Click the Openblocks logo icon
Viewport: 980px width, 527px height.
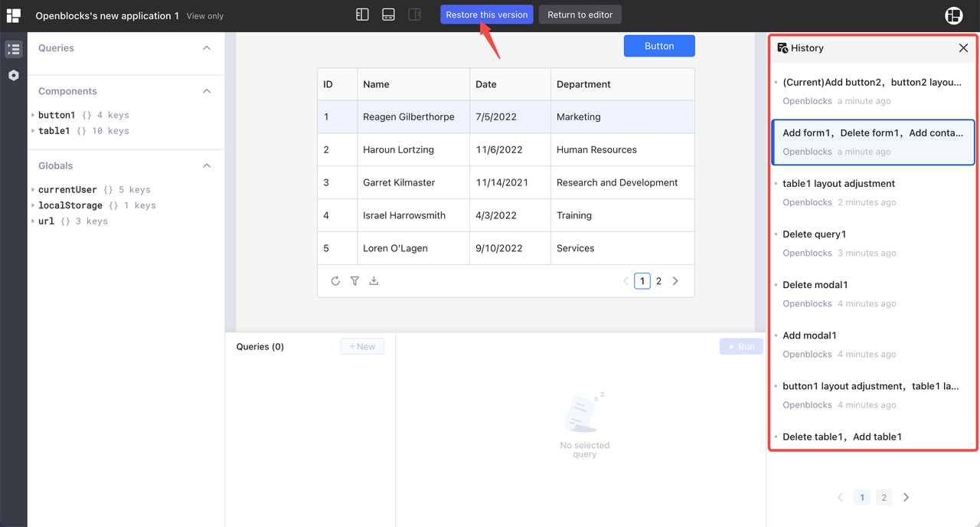click(x=14, y=15)
